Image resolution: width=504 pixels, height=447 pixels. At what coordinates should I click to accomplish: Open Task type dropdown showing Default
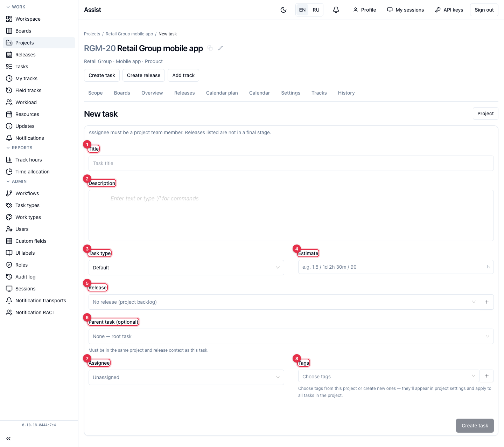[186, 268]
